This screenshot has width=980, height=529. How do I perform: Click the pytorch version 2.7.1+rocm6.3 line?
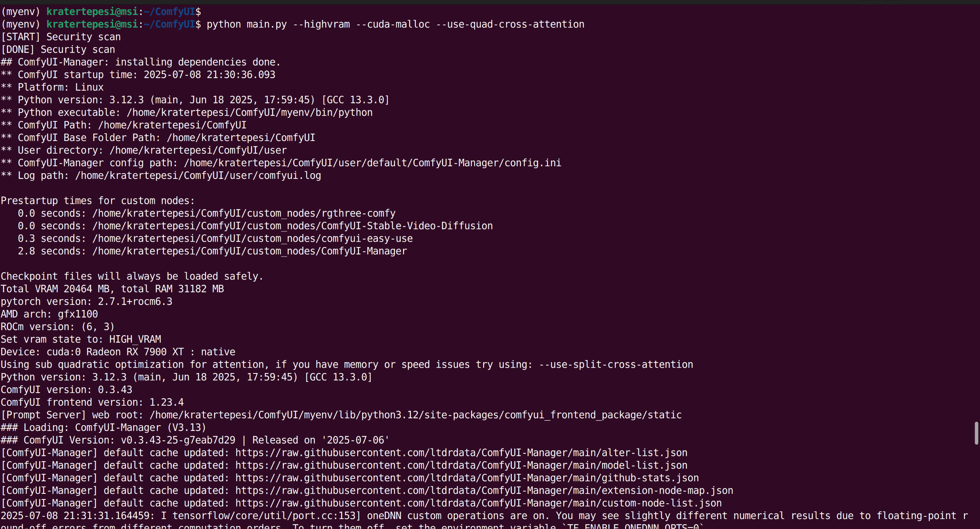tap(87, 302)
